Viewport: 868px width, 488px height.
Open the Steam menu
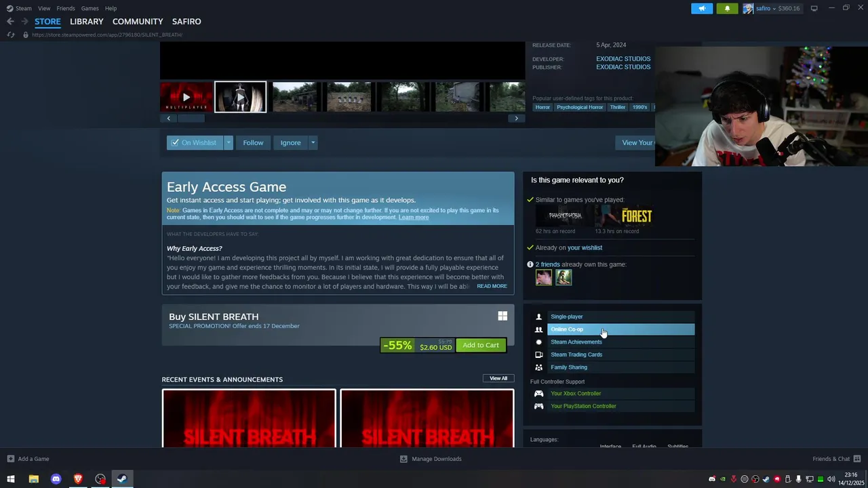24,8
